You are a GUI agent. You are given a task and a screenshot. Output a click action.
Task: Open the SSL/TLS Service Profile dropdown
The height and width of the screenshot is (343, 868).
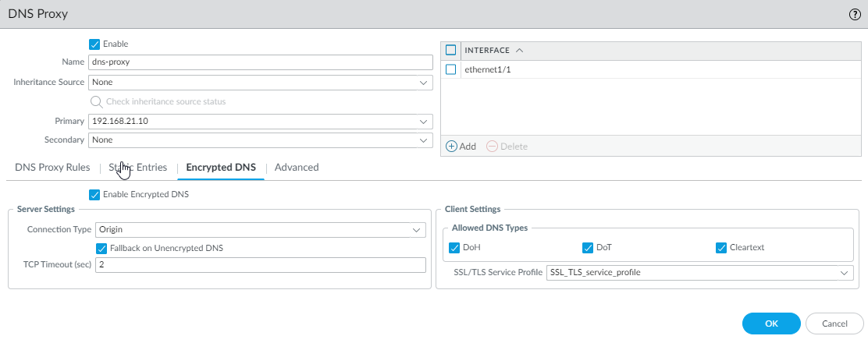(844, 273)
